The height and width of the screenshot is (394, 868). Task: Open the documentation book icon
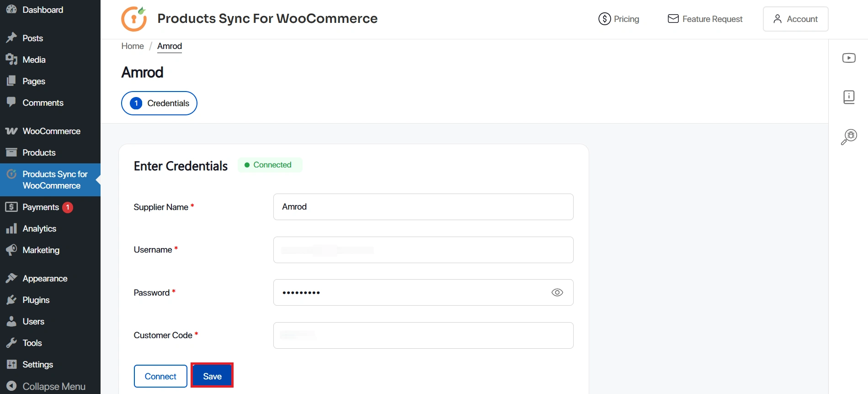pyautogui.click(x=849, y=97)
